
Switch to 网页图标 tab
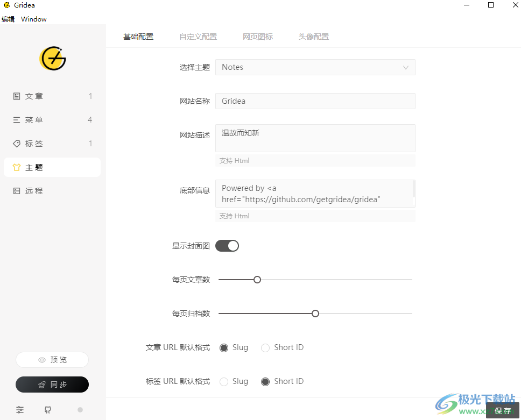(258, 37)
